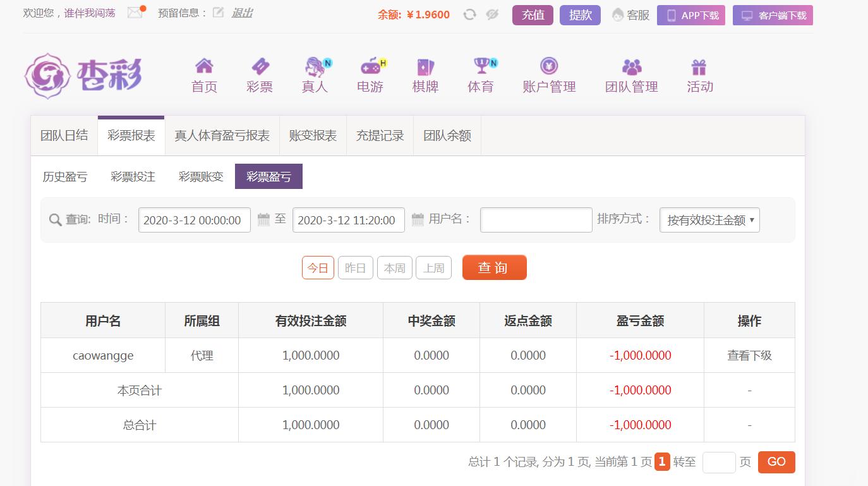Click the orange 查询 search button
868x486 pixels.
tap(494, 267)
